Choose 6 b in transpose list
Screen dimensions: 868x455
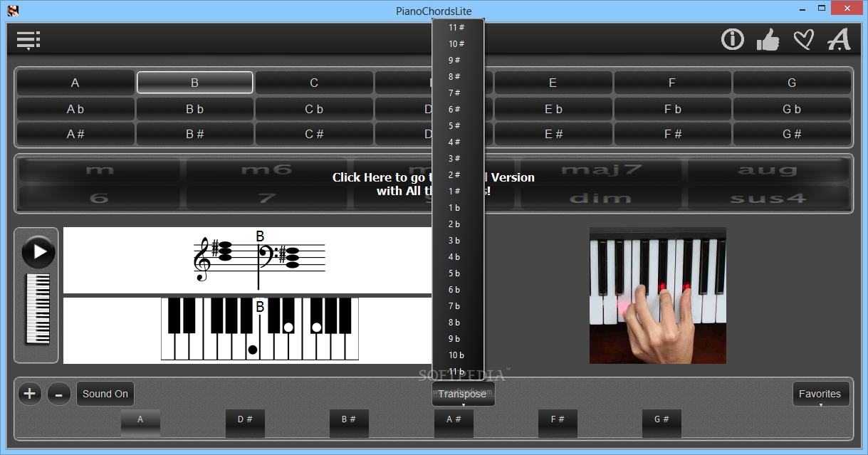458,290
